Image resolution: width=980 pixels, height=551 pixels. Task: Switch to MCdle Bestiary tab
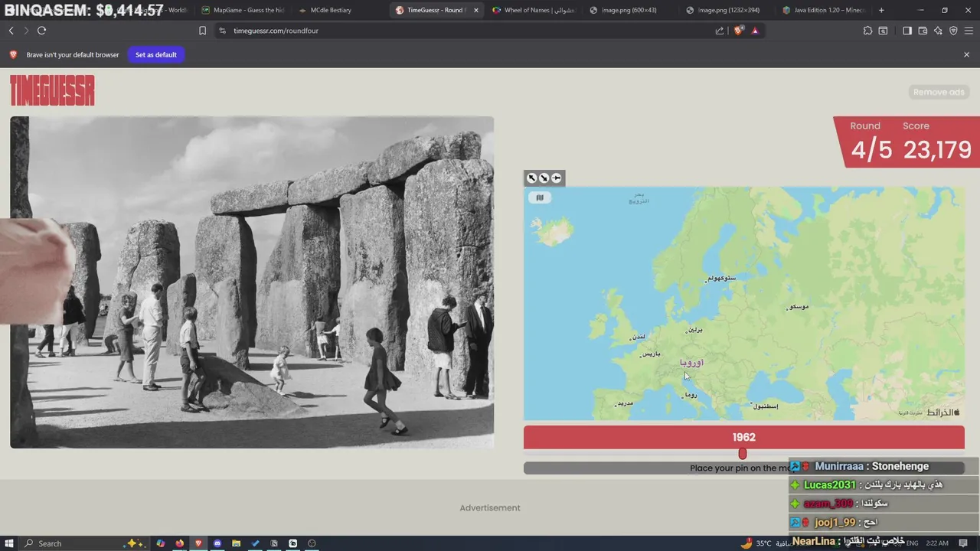[x=331, y=10]
